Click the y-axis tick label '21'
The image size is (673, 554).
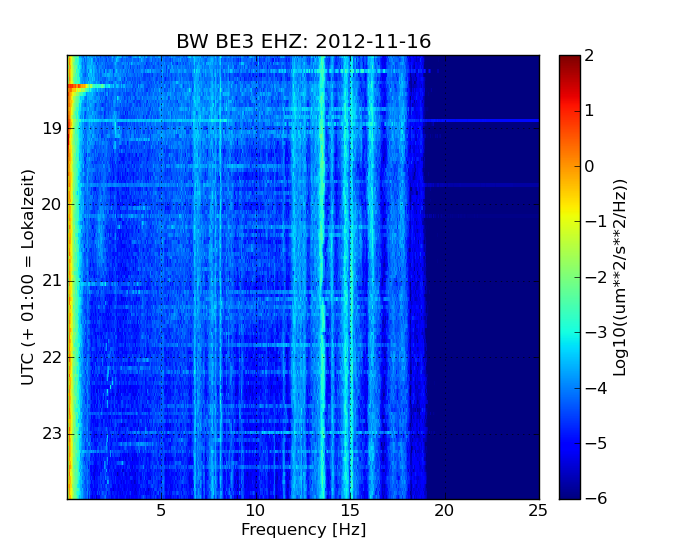coord(52,282)
